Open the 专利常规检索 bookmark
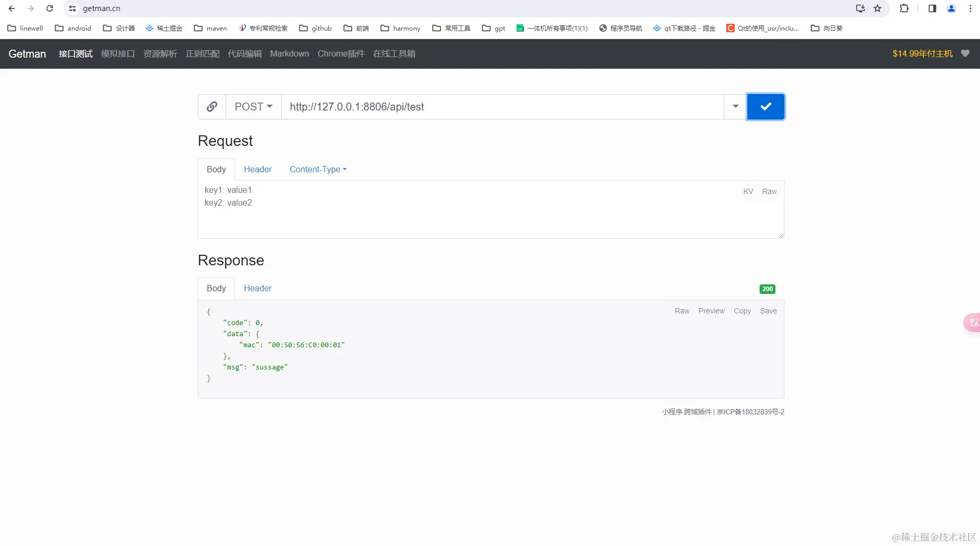 coord(263,28)
